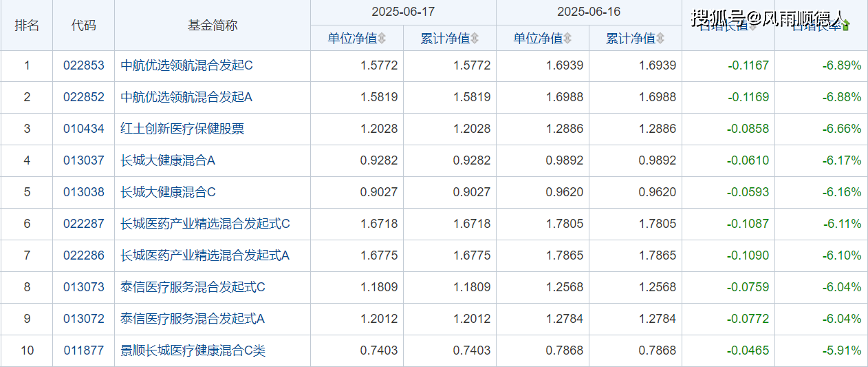Open fund code 013037

click(x=84, y=161)
